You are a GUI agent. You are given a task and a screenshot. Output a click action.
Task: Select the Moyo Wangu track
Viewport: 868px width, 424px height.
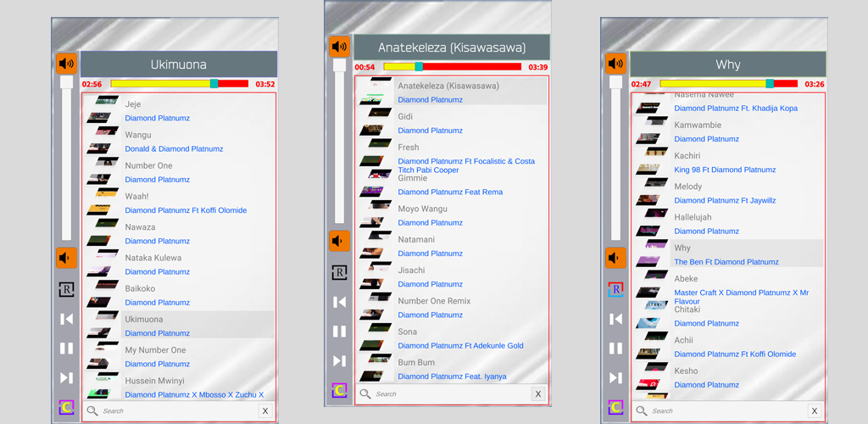(451, 215)
